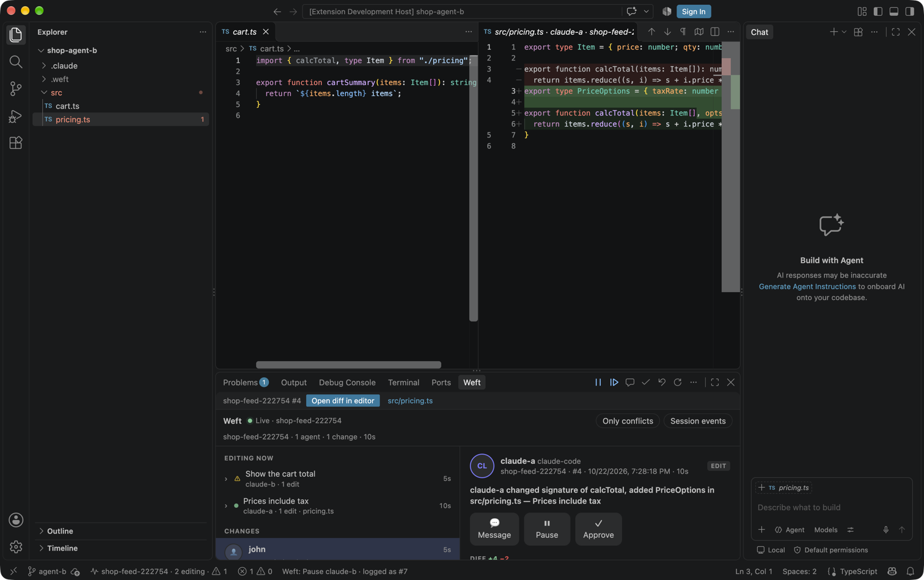
Task: Open the Extensions view
Action: click(16, 143)
